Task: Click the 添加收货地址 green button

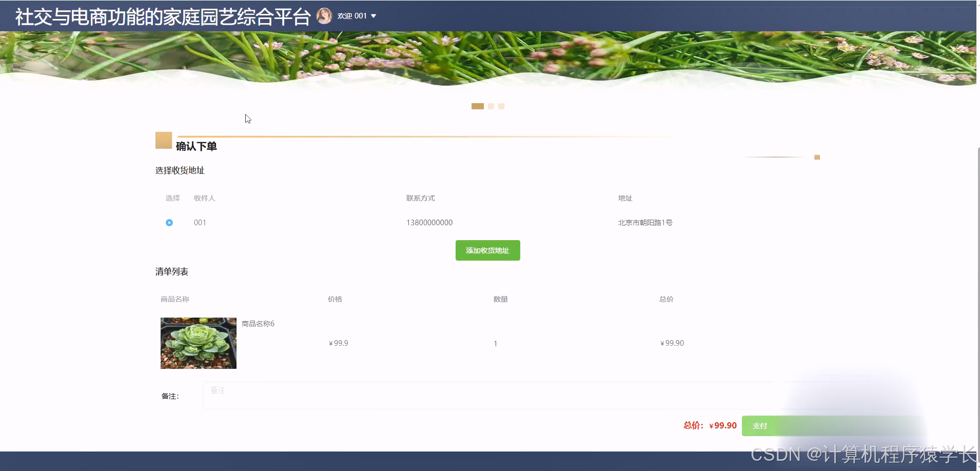Action: [x=487, y=250]
